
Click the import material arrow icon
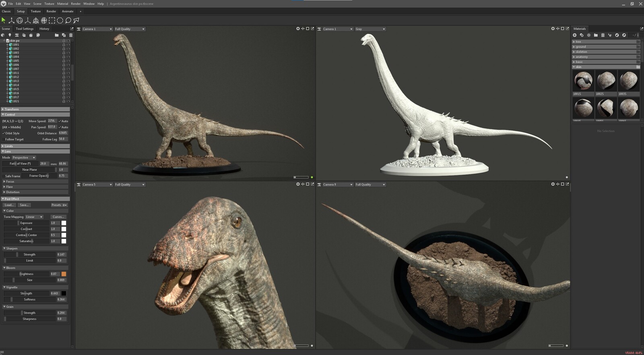[617, 35]
